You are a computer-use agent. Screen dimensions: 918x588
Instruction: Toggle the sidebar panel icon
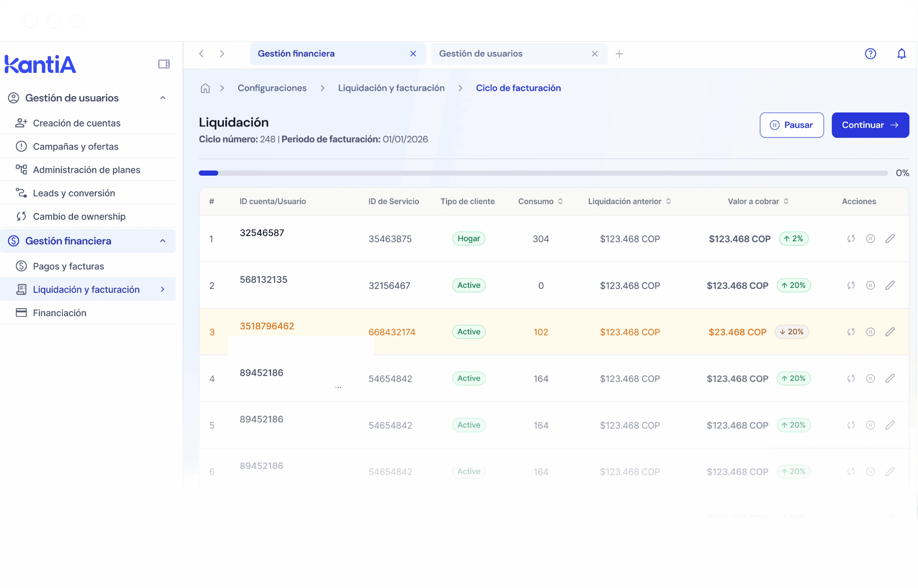164,64
